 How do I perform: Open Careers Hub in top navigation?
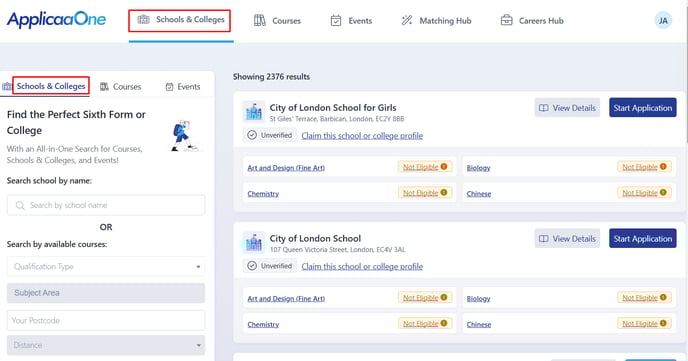(532, 21)
